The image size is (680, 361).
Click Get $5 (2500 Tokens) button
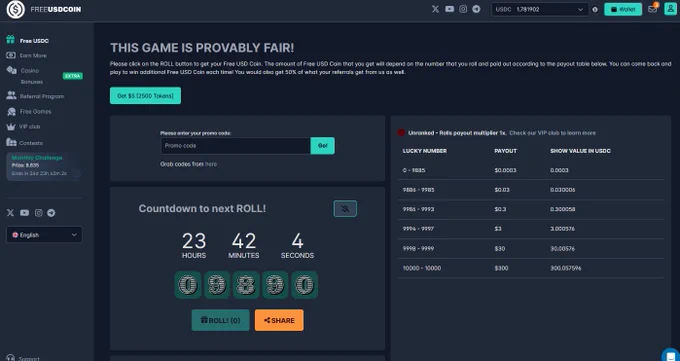coord(145,95)
